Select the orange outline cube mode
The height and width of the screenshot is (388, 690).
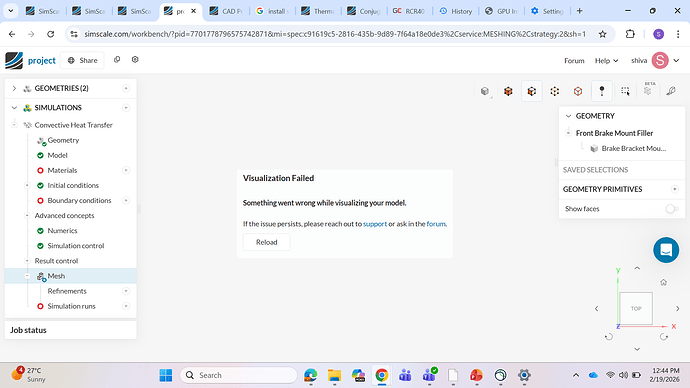[578, 91]
